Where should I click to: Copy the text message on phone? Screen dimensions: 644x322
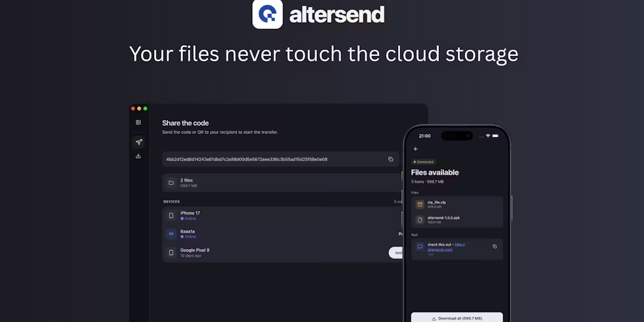click(494, 247)
